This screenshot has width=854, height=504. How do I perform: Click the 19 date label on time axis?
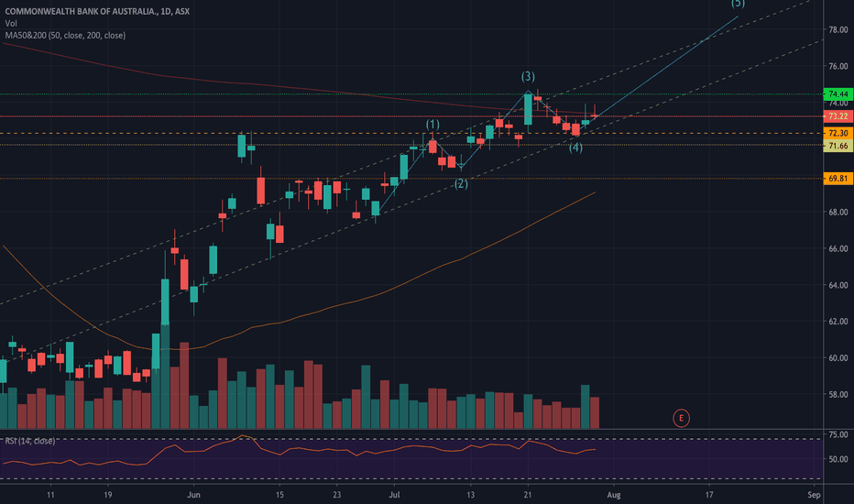tap(108, 495)
